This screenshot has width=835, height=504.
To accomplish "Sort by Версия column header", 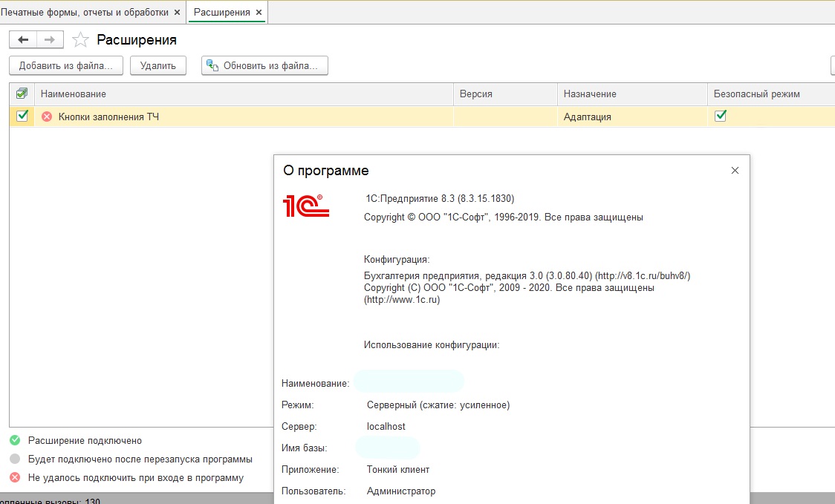I will [x=505, y=94].
